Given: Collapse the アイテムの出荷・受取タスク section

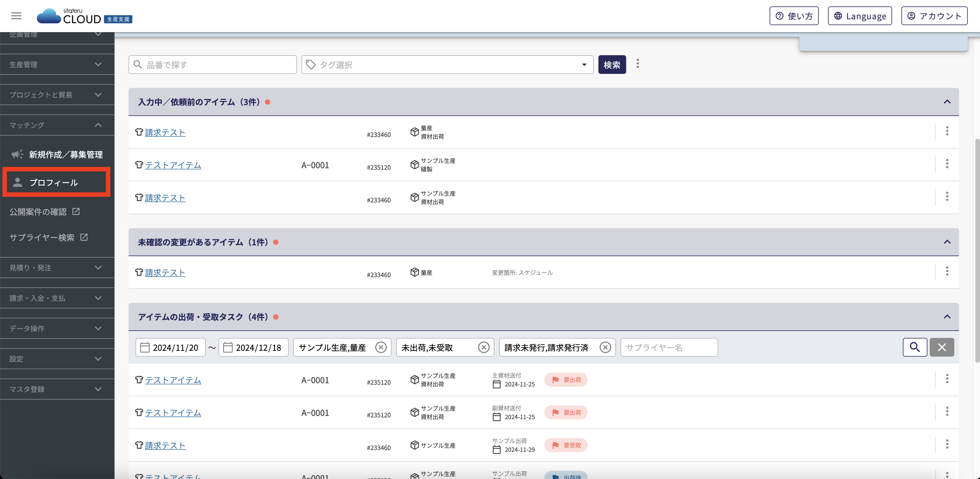Looking at the screenshot, I should click(947, 317).
